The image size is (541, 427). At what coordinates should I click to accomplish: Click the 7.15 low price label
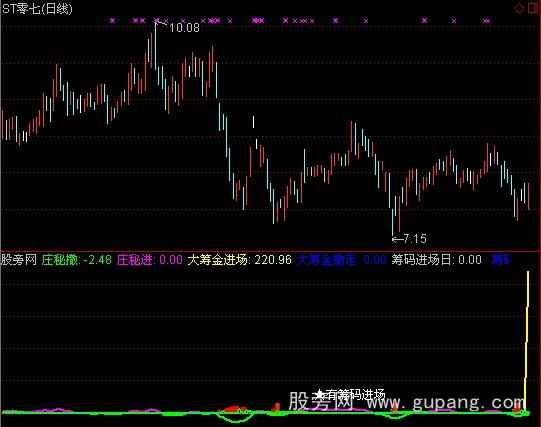tap(414, 239)
